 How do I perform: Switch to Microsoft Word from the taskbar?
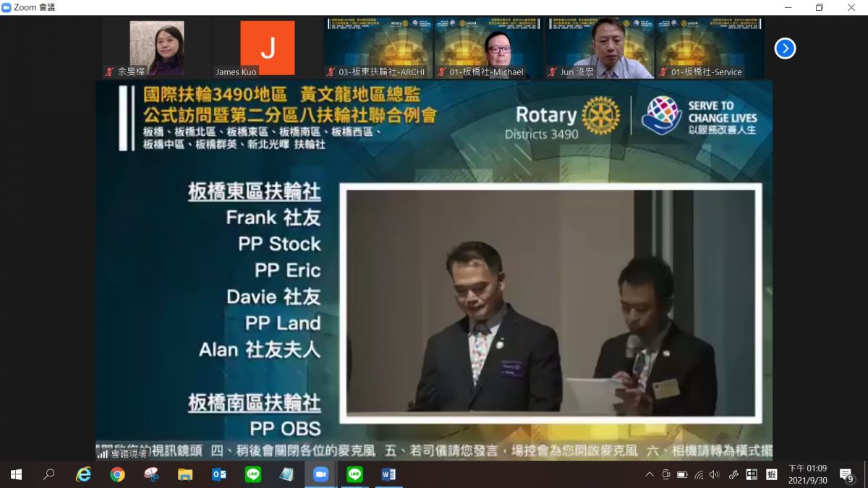click(388, 474)
